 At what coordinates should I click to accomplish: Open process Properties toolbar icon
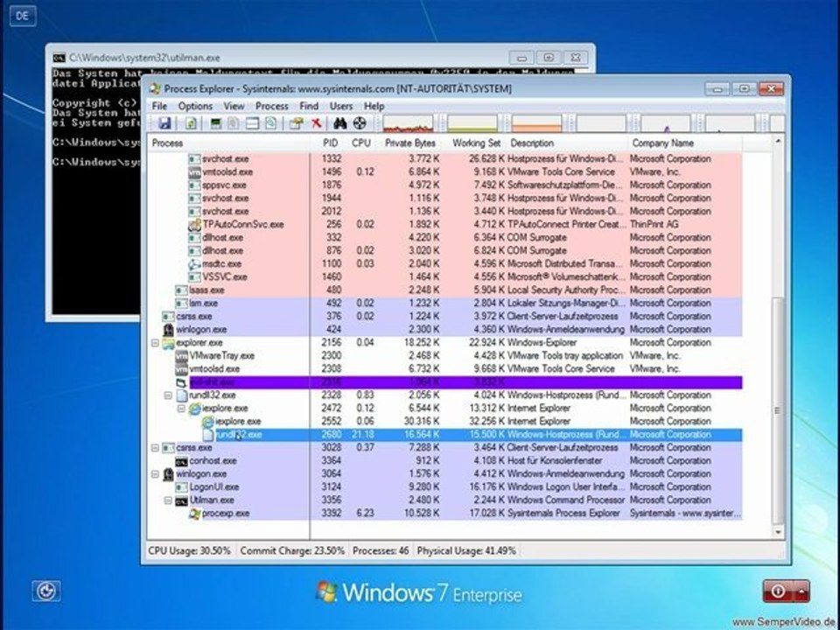pyautogui.click(x=297, y=123)
